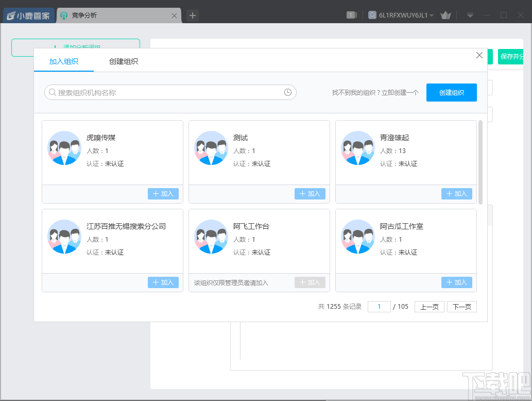Click 加入 on the 测试 organization card
This screenshot has height=401, width=532.
[x=310, y=194]
